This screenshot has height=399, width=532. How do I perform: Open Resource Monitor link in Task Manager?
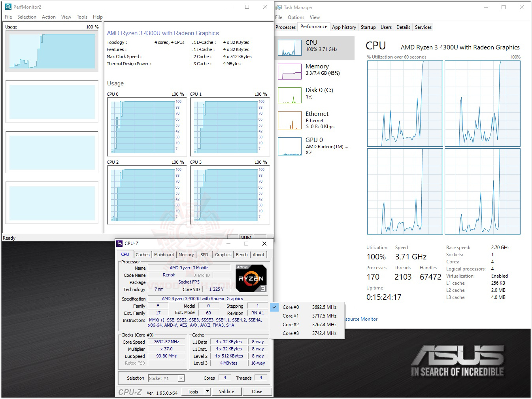(x=361, y=319)
